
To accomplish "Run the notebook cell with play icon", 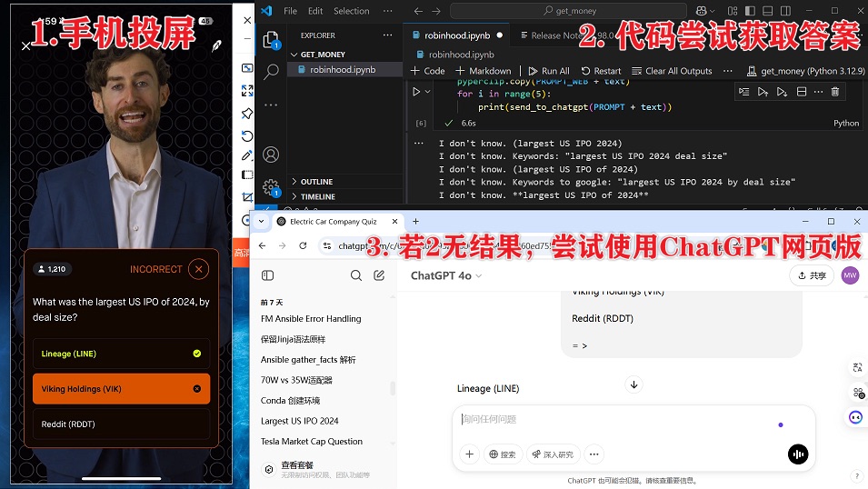I will coord(416,92).
